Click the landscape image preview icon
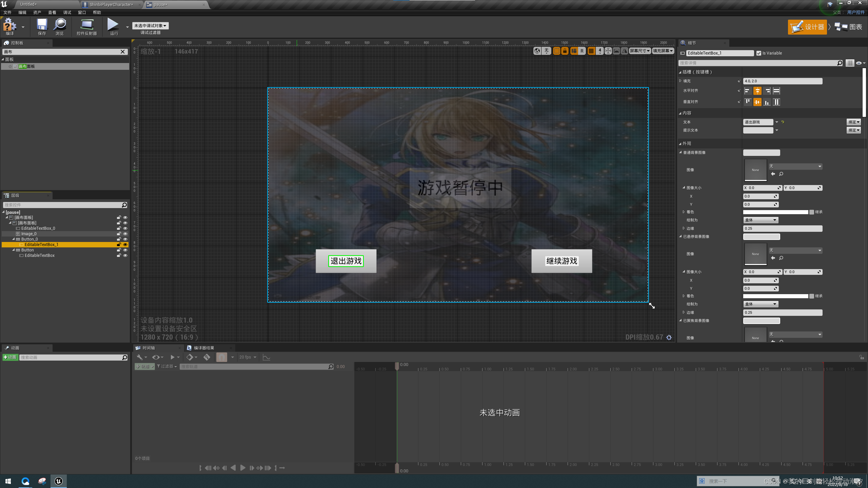The image size is (868, 488). click(x=616, y=51)
